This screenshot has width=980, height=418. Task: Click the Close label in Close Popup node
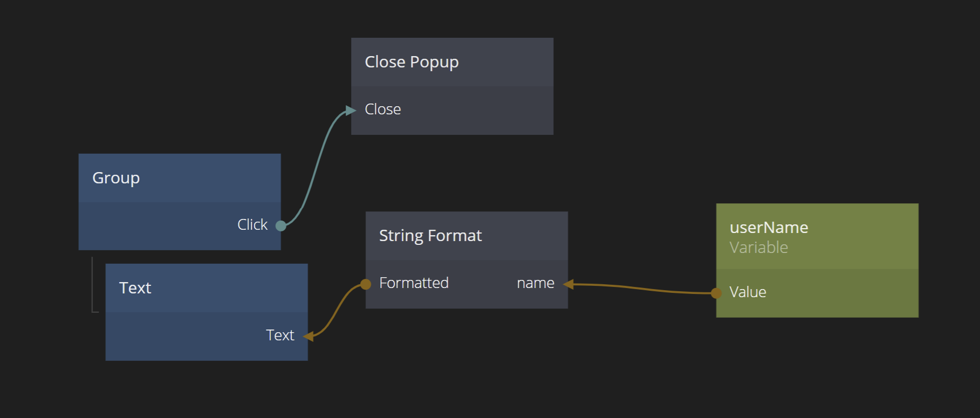tap(383, 109)
